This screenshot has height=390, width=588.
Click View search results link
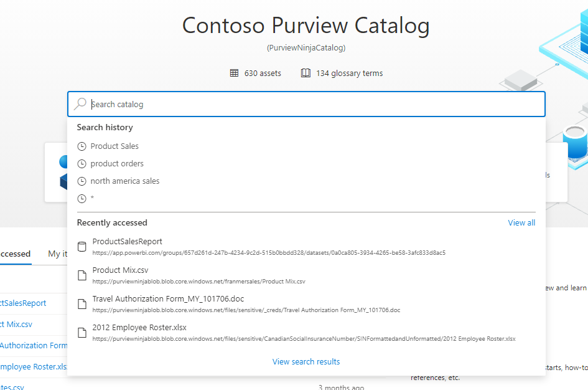(x=306, y=361)
